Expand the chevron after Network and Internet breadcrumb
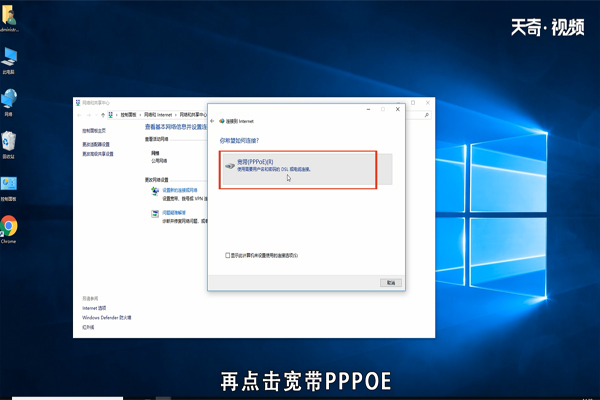This screenshot has height=400, width=600. (x=176, y=115)
